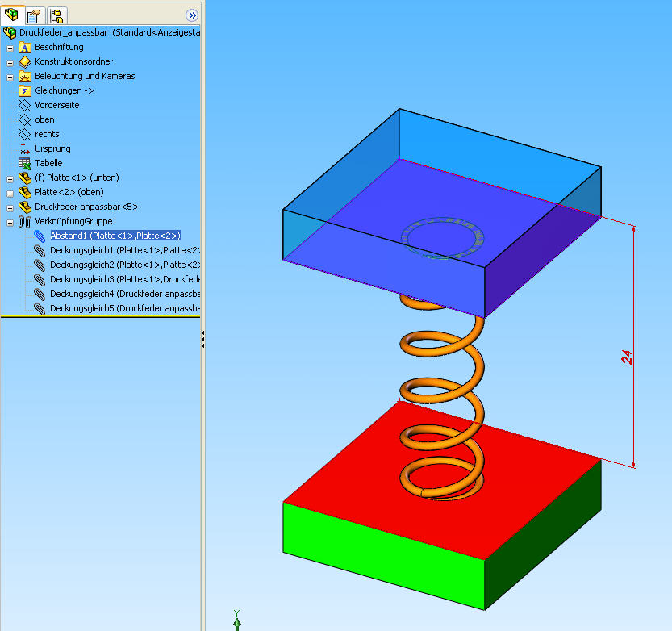This screenshot has height=631, width=672.
Task: Click the Druckfeder anpassbar<5> part icon
Action: [25, 207]
